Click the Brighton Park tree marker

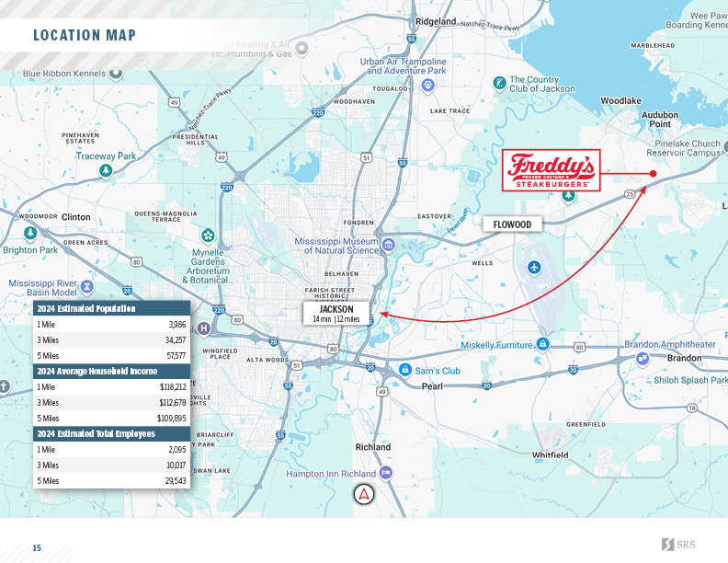tap(30, 233)
